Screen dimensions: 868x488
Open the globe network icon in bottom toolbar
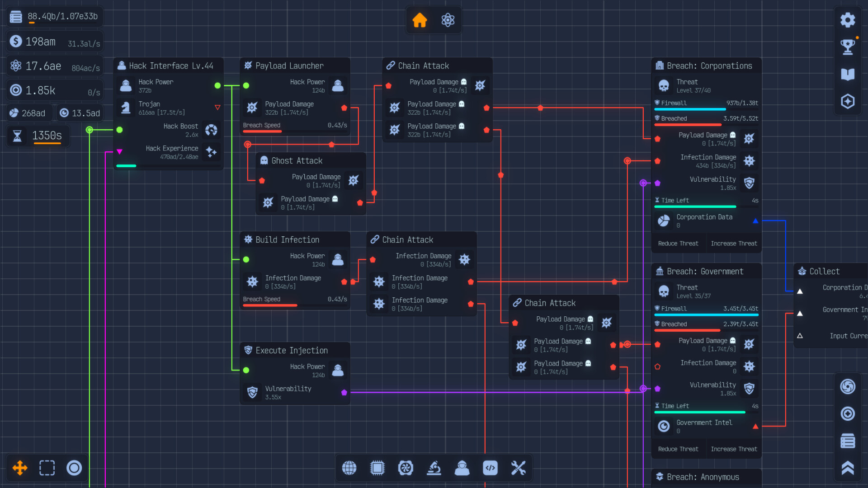(349, 468)
